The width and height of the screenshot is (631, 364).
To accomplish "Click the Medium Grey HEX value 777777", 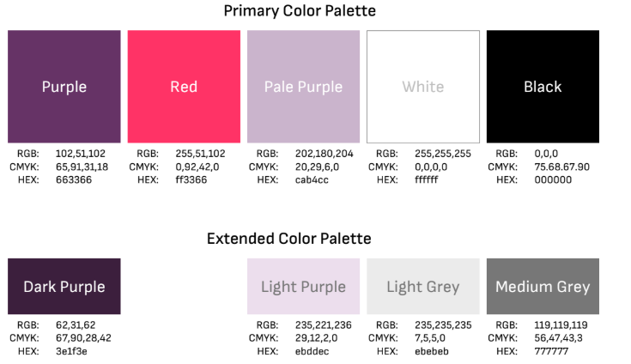I will click(x=551, y=351).
